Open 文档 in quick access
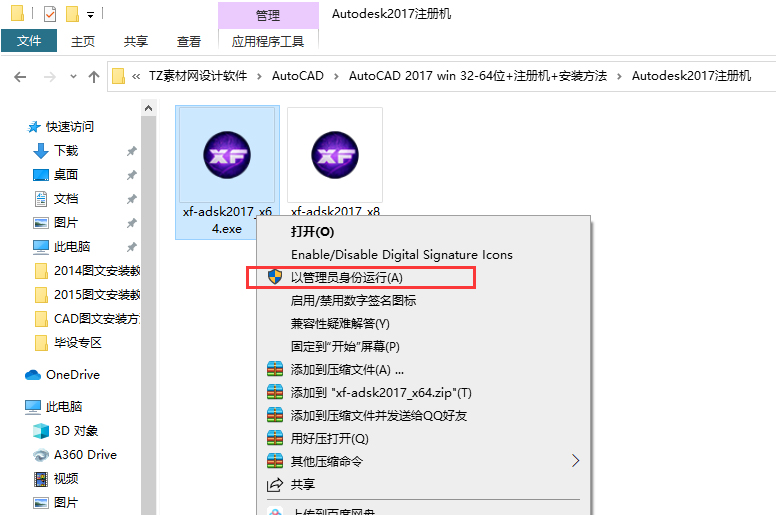The image size is (776, 515). tap(66, 198)
